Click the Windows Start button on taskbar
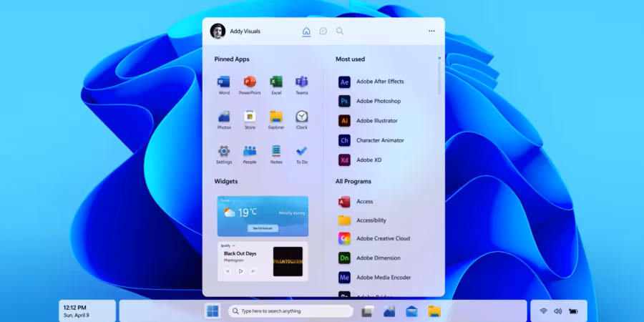The image size is (644, 322). 213,311
